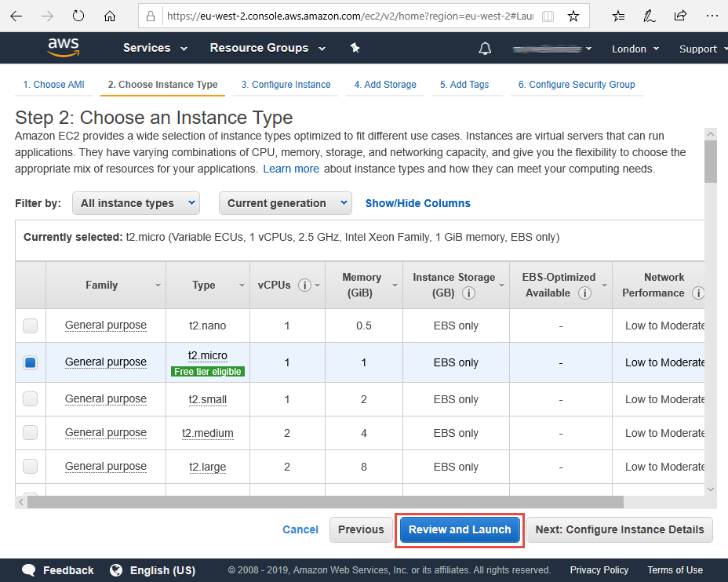
Task: Click Review and Launch button
Action: 460,529
